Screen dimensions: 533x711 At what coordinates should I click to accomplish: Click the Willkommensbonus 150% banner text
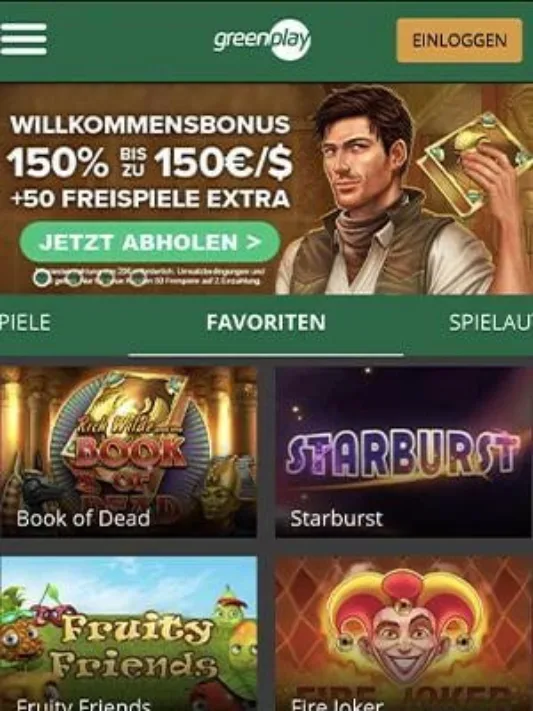click(150, 161)
